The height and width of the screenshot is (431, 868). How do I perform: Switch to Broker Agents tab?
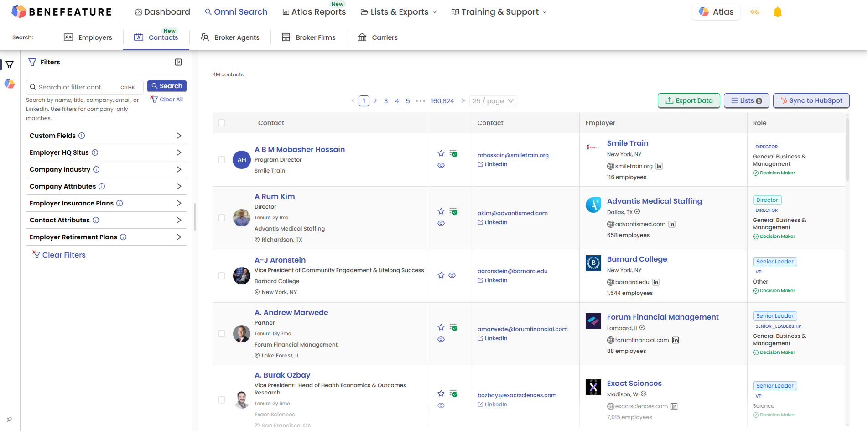tap(230, 37)
